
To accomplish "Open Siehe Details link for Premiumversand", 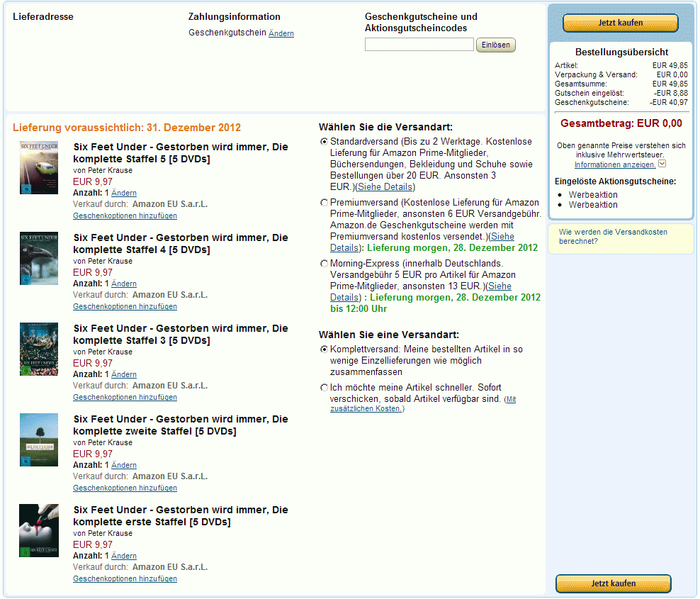I will (x=502, y=236).
